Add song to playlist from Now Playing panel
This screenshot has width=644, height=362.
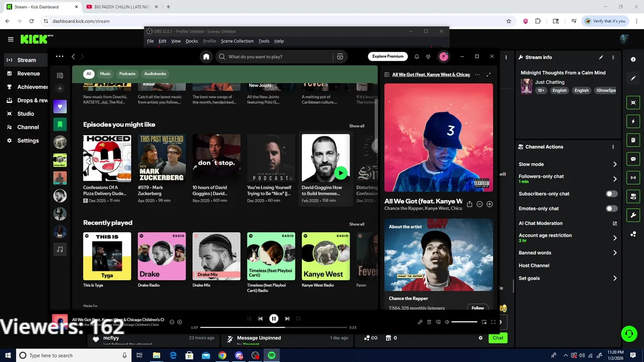point(490,204)
